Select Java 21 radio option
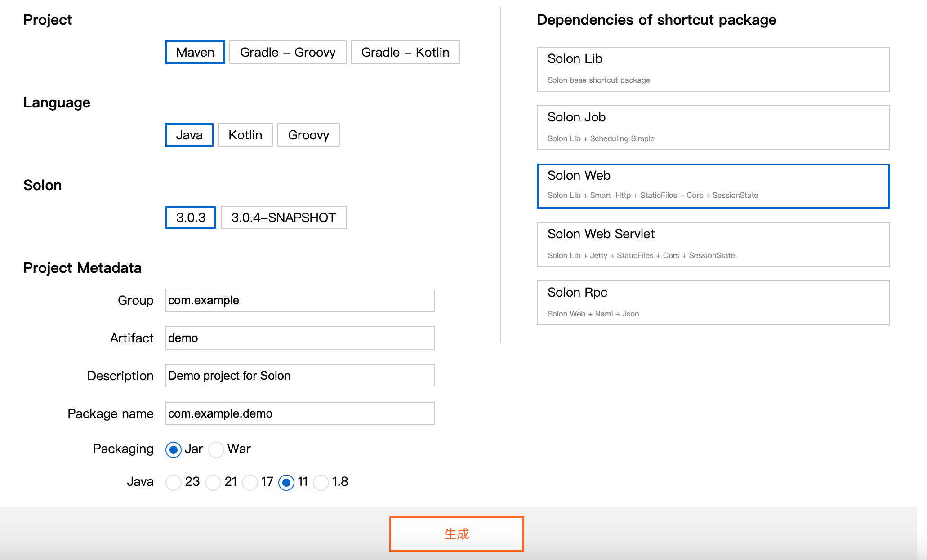The width and height of the screenshot is (927, 560). 213,482
